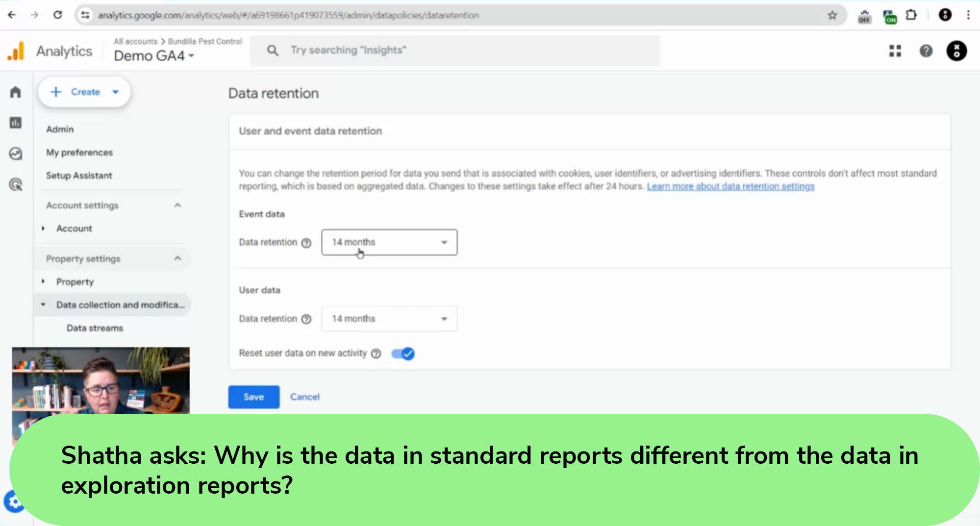Open Admin in the side menu
The width and height of the screenshot is (980, 526).
click(x=60, y=129)
